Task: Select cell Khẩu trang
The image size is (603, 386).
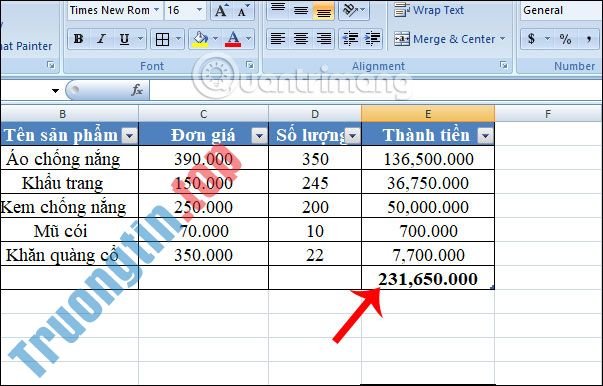Action: coord(69,182)
